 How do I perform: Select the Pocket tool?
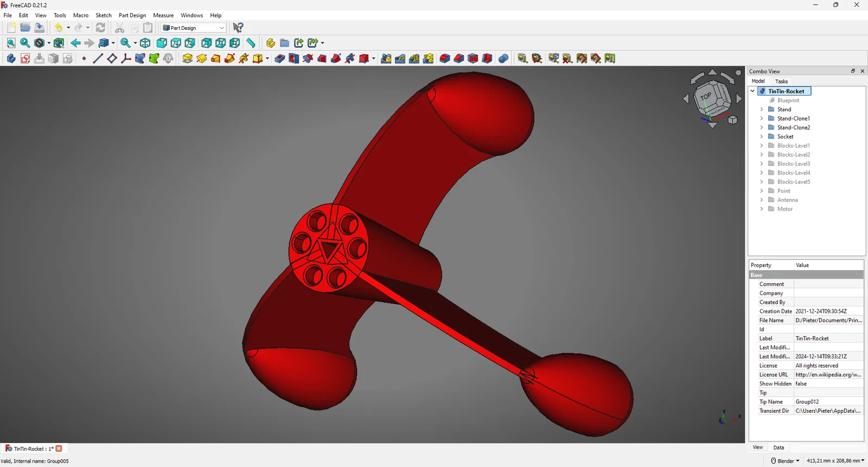[x=280, y=59]
